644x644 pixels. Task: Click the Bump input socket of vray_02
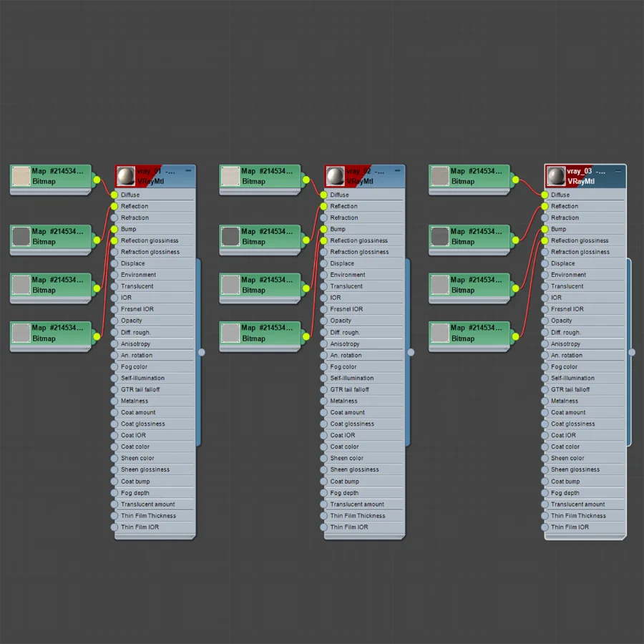[x=323, y=229]
